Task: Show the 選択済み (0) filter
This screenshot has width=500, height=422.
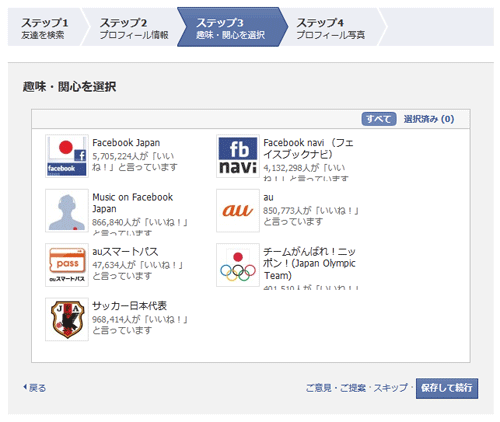Action: (429, 119)
